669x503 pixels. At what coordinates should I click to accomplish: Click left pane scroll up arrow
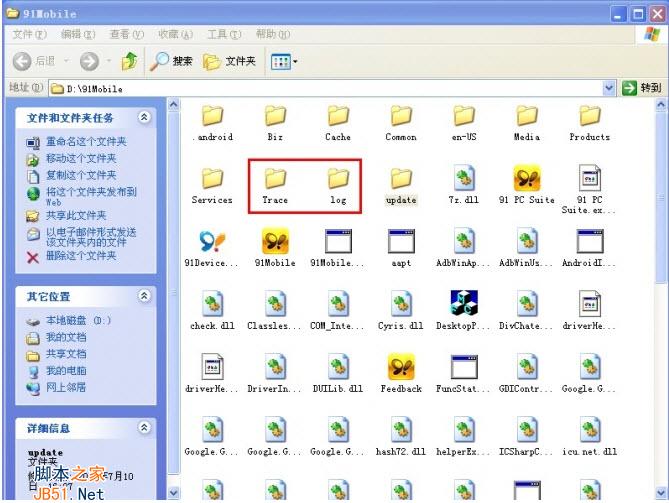(x=174, y=104)
